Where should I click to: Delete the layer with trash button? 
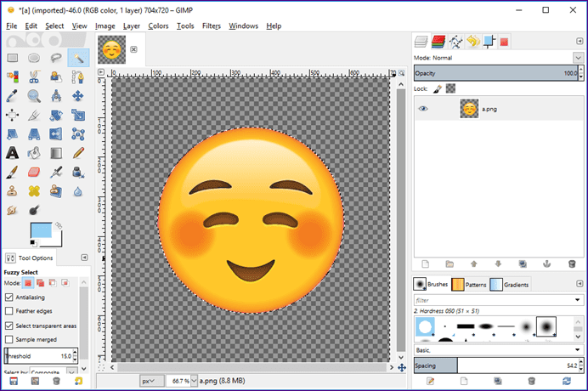[572, 264]
